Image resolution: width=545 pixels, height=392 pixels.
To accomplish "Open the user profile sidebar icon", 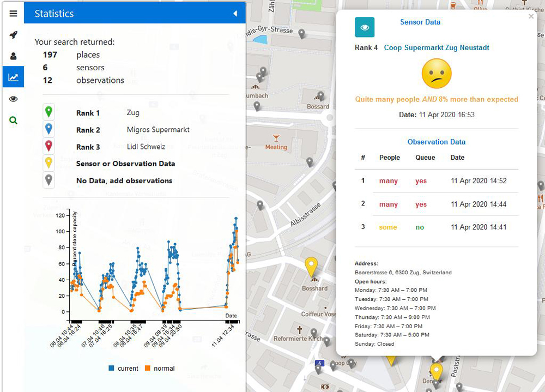I will 13,56.
